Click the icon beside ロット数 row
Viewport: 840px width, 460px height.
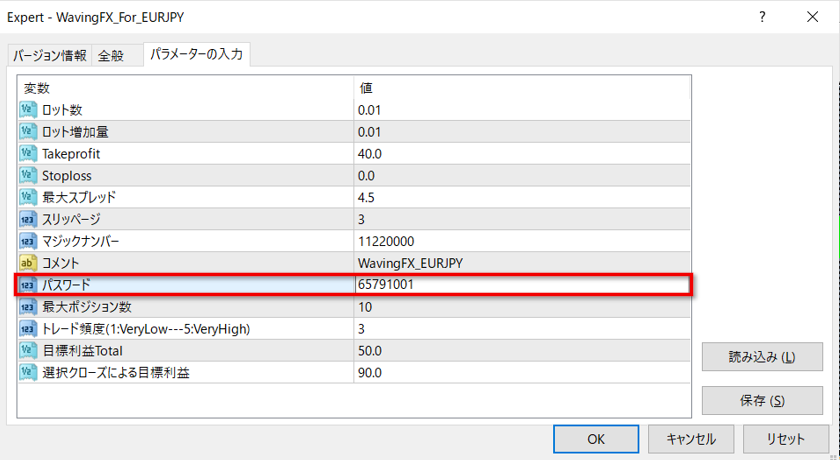28,110
